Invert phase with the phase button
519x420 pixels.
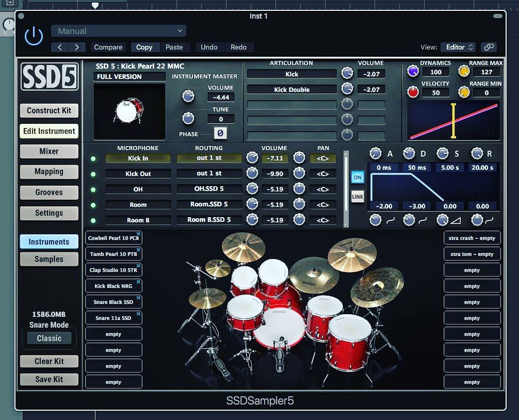click(x=220, y=134)
